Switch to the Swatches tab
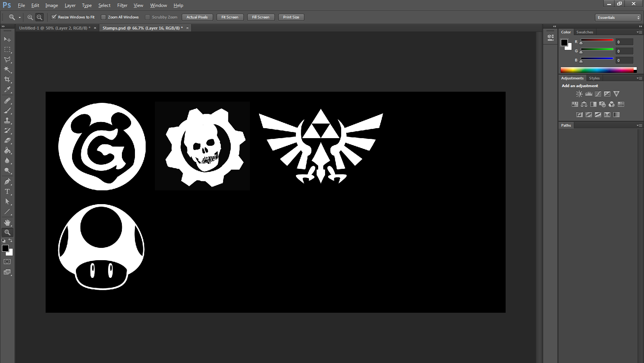This screenshot has height=363, width=644. 585,32
